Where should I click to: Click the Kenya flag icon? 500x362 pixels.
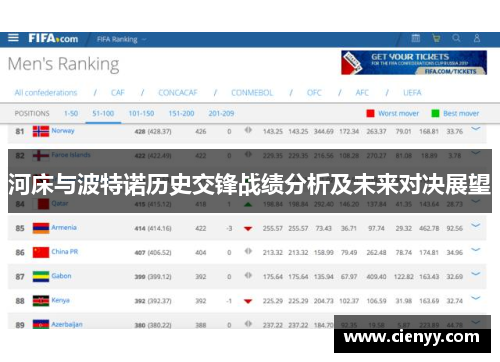pyautogui.click(x=41, y=301)
